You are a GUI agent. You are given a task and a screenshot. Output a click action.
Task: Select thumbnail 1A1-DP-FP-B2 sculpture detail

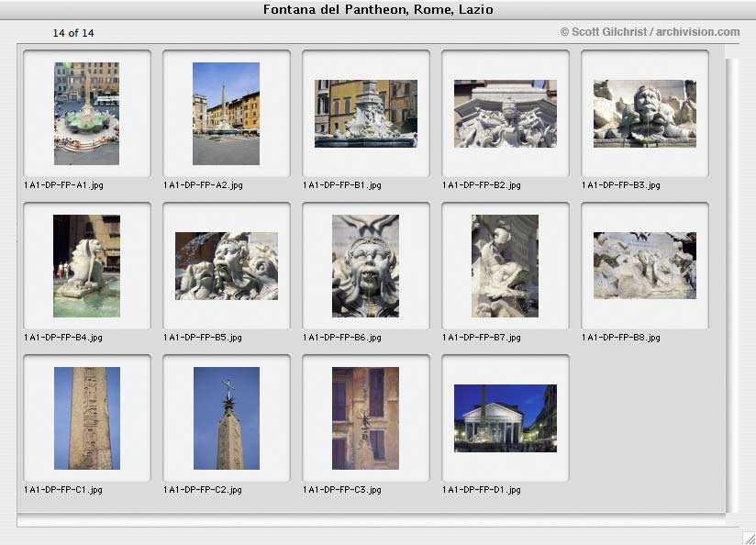pyautogui.click(x=506, y=114)
